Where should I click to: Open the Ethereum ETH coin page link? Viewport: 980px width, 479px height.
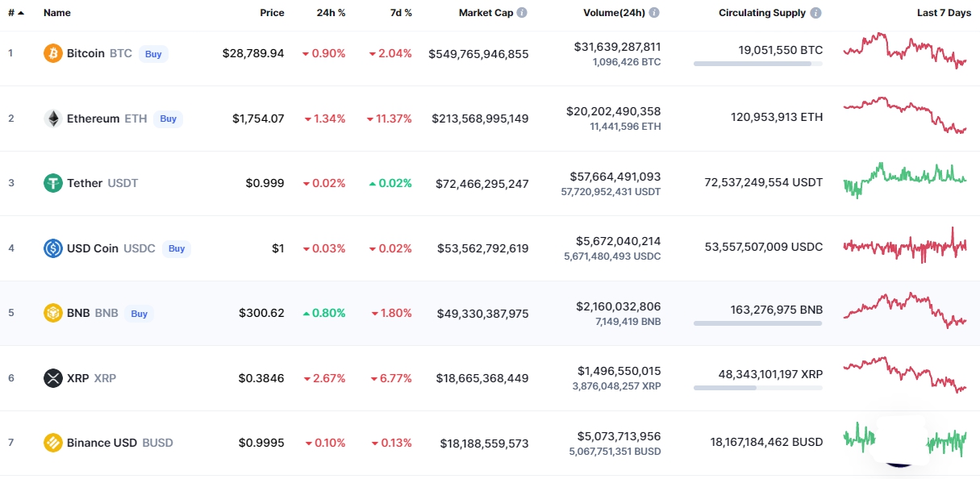107,119
